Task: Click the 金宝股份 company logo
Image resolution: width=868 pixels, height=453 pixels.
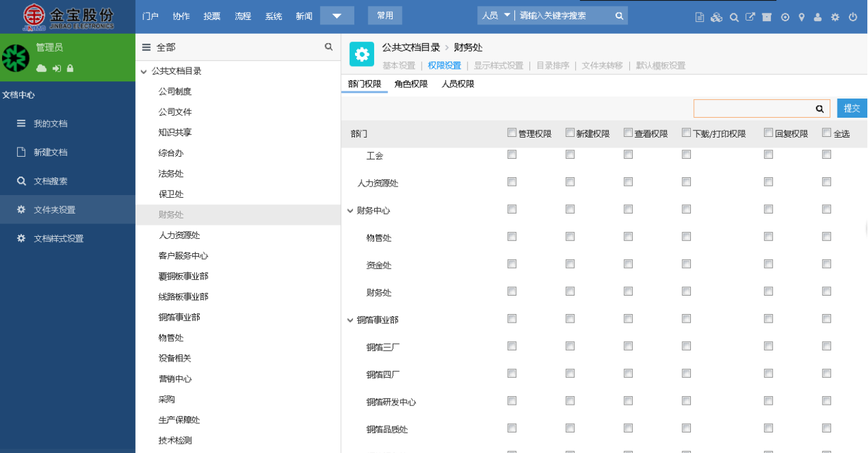Action: [68, 17]
